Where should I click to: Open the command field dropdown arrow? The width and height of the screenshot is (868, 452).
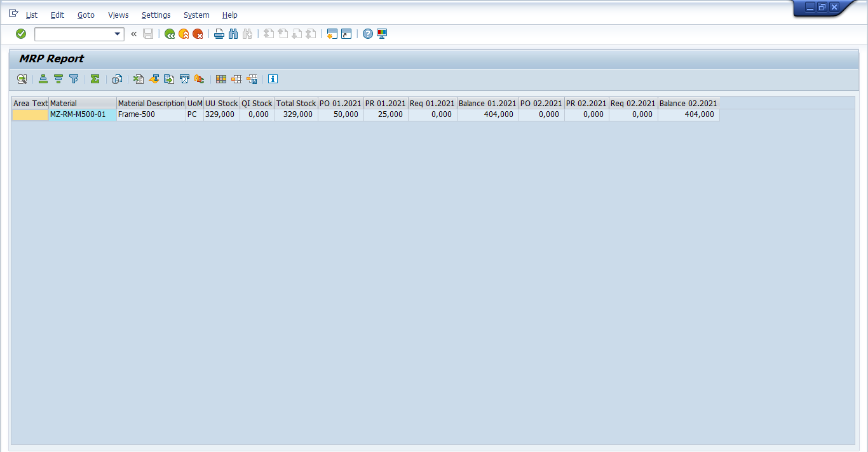[x=118, y=34]
